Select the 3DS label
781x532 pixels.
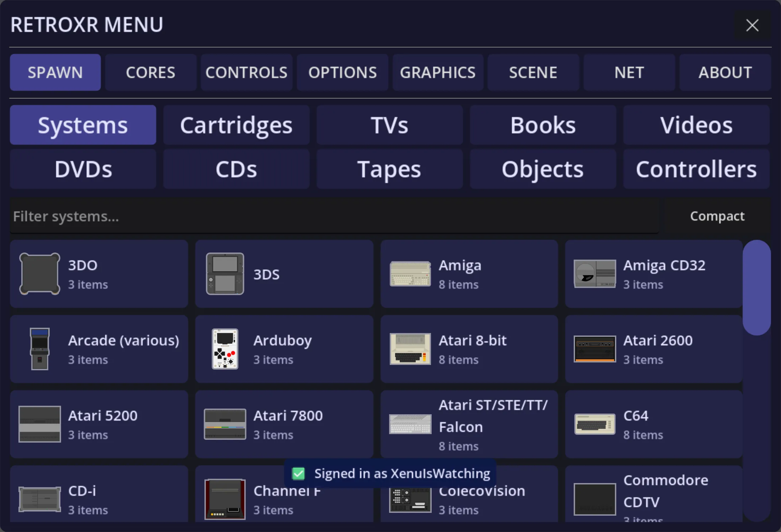tap(267, 274)
